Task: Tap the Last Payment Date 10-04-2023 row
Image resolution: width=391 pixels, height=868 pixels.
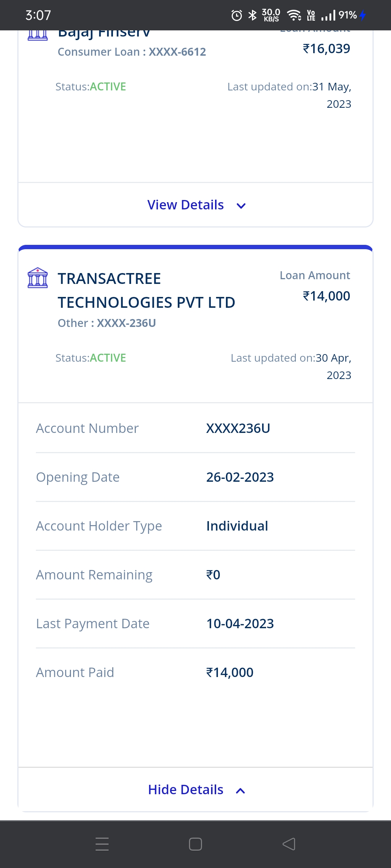Action: (x=195, y=624)
